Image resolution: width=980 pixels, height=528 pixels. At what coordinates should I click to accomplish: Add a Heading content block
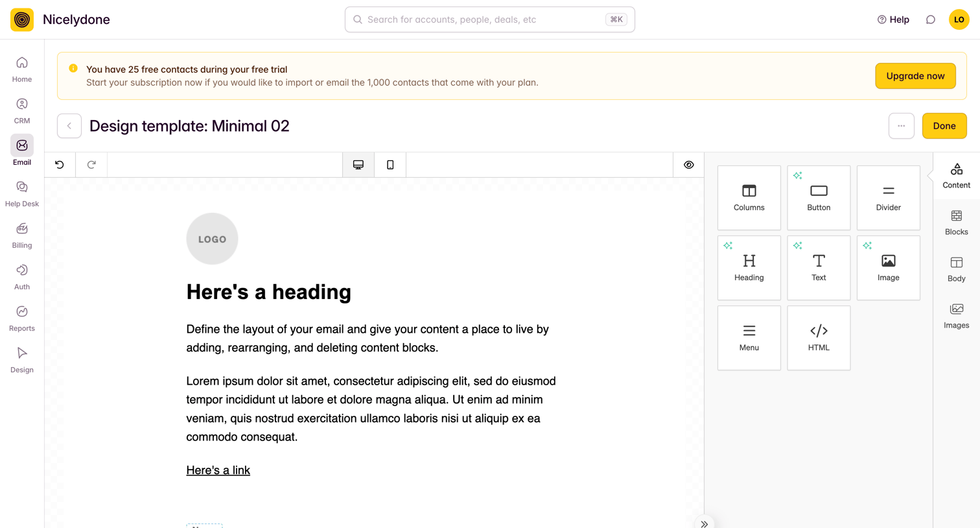coord(749,268)
